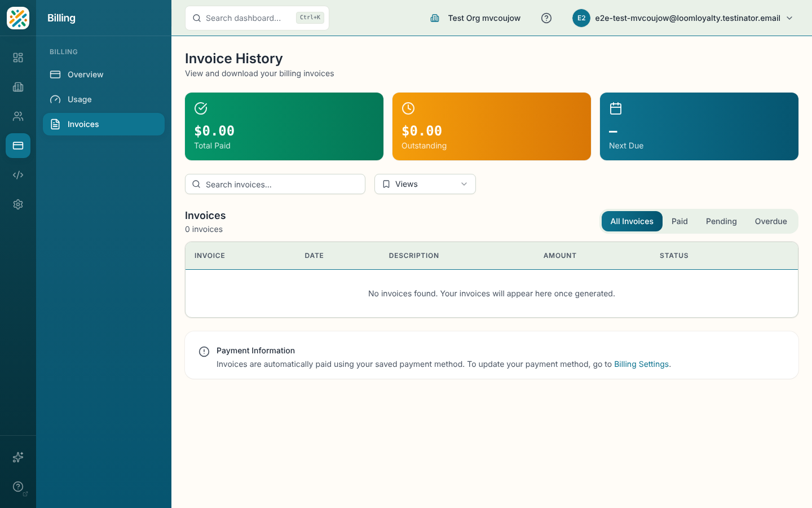
Task: Open the Test Org mvcoujow organization switcher
Action: [x=475, y=18]
